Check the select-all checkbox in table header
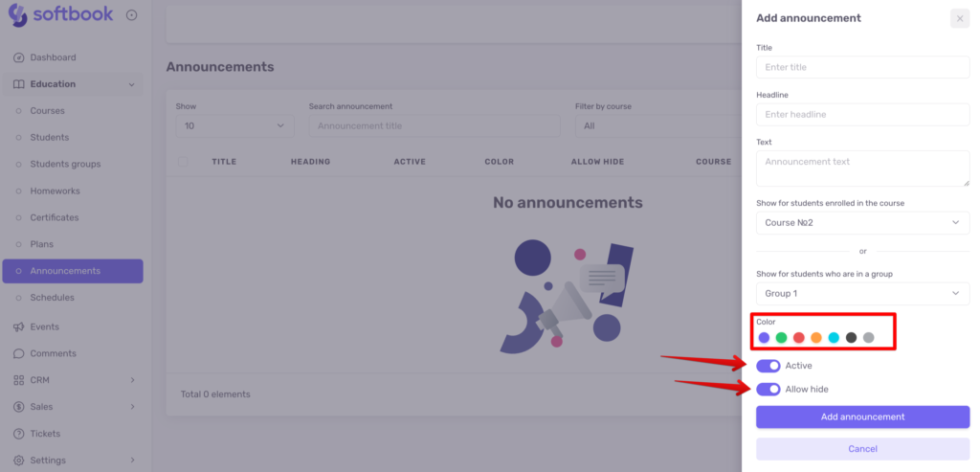The image size is (980, 472). pyautogui.click(x=183, y=161)
